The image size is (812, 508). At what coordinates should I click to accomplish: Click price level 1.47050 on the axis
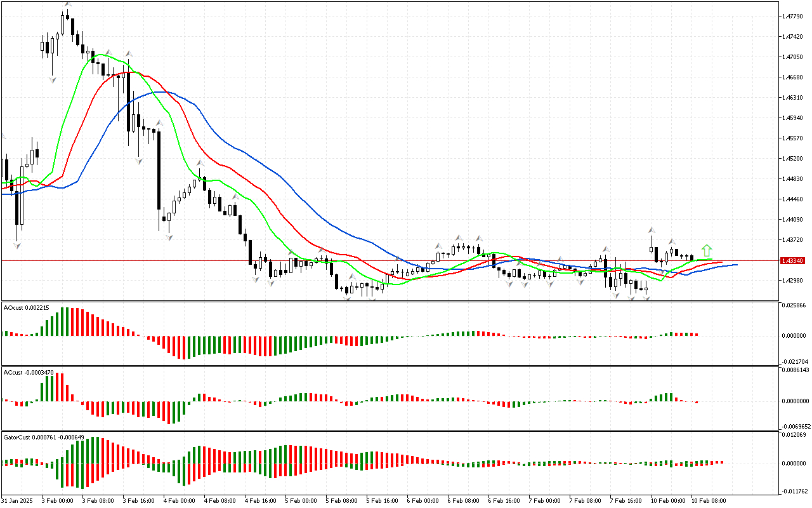coord(794,57)
